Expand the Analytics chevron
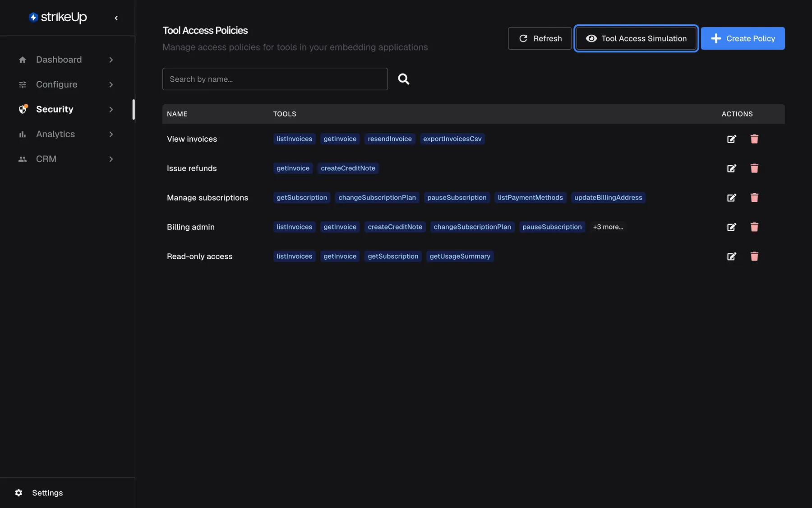The height and width of the screenshot is (508, 812). 111,134
